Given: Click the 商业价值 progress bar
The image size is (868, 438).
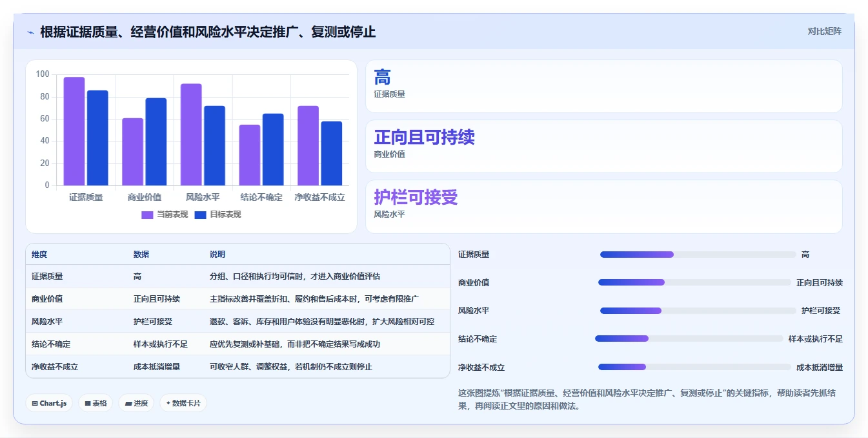Looking at the screenshot, I should [694, 282].
